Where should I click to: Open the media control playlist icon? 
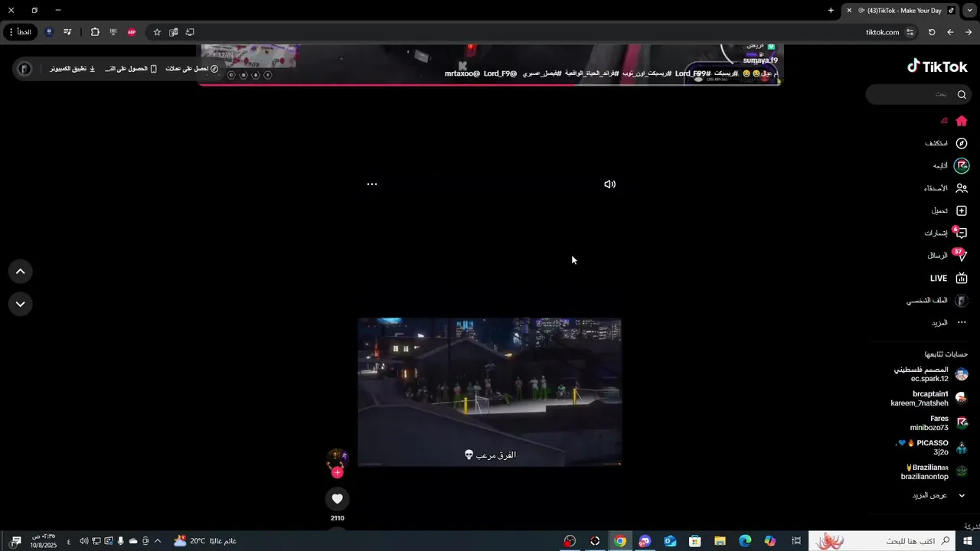click(x=68, y=32)
